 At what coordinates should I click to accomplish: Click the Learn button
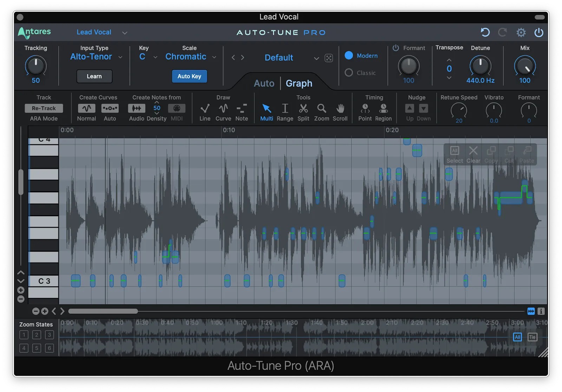94,77
